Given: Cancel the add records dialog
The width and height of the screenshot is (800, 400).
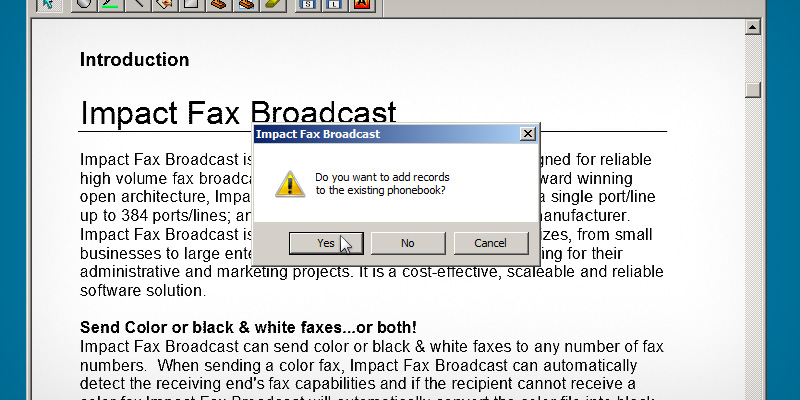Looking at the screenshot, I should pos(490,243).
